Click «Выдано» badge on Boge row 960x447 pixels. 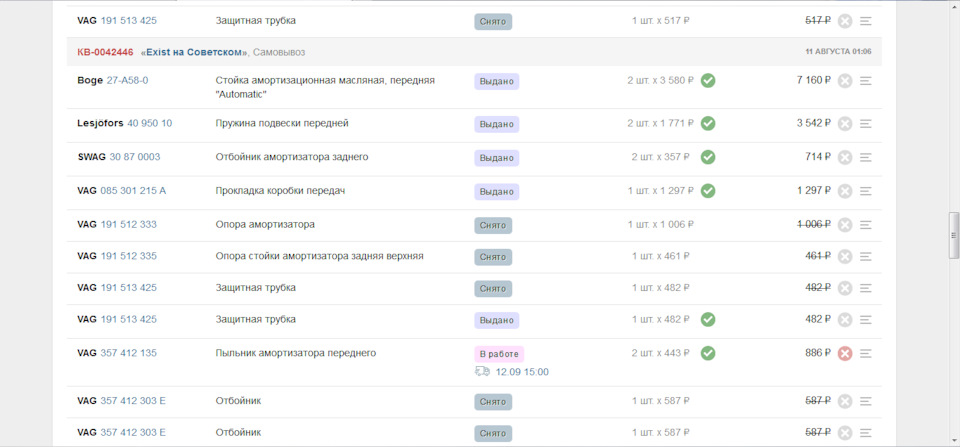(x=496, y=82)
